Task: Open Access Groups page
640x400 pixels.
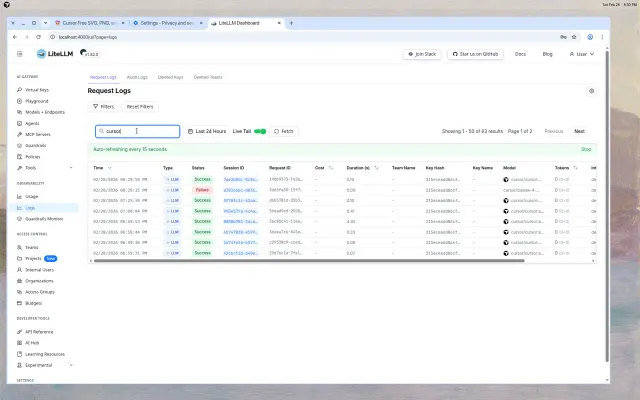Action: click(x=40, y=292)
